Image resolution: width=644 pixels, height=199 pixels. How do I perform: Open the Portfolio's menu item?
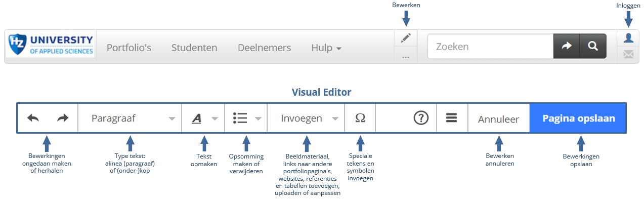click(129, 48)
